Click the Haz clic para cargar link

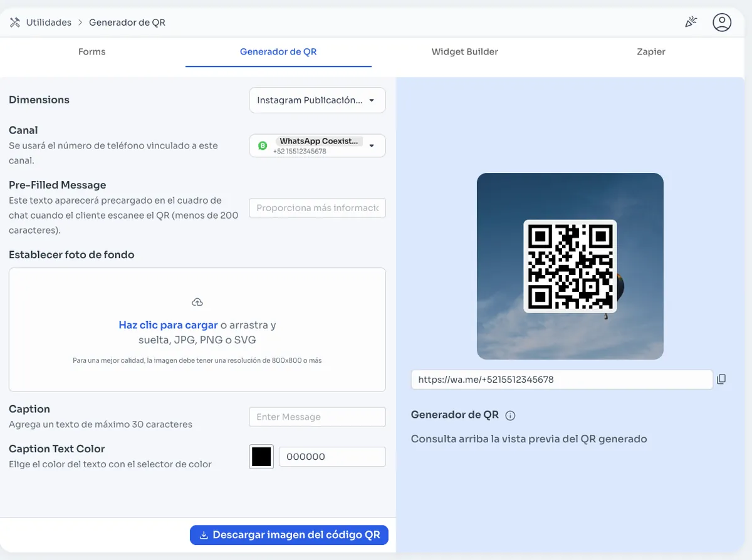pos(168,325)
